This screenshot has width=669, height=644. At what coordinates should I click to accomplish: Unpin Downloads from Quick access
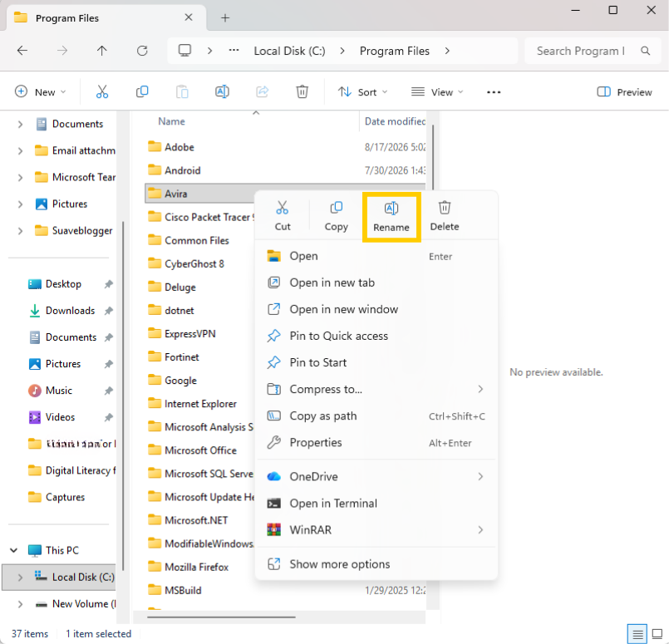(x=109, y=311)
